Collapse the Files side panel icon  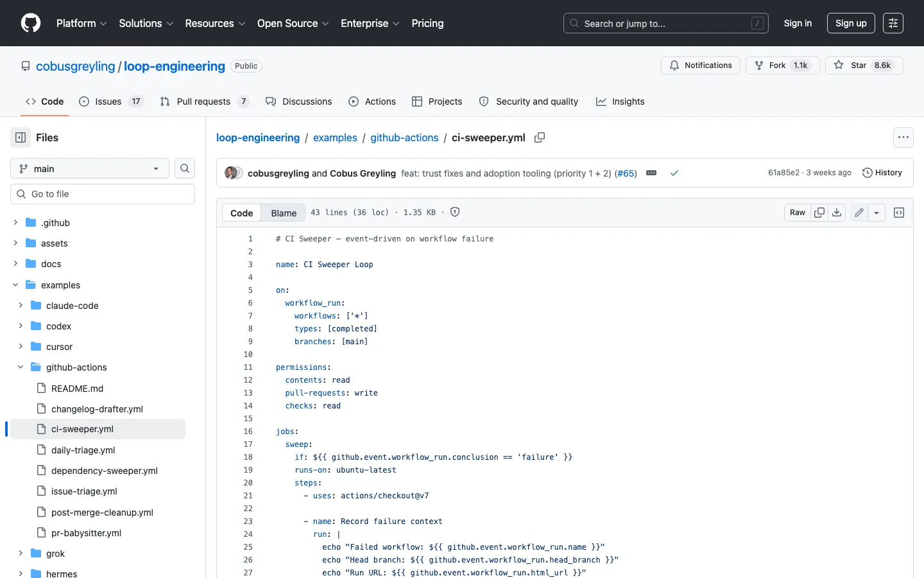21,137
